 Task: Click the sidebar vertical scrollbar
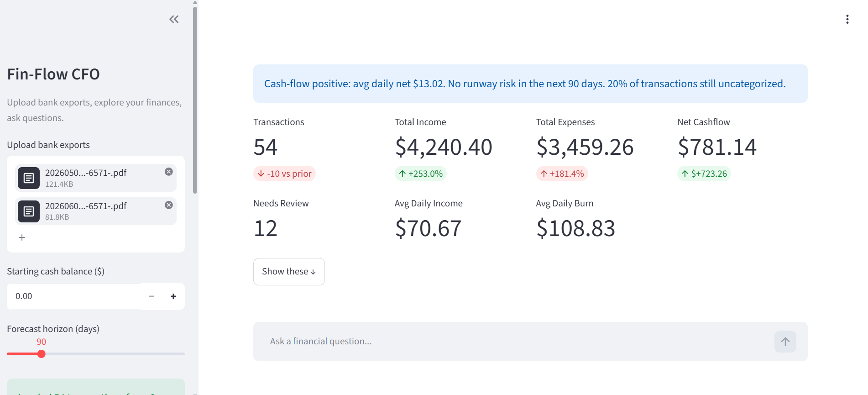coord(195,100)
